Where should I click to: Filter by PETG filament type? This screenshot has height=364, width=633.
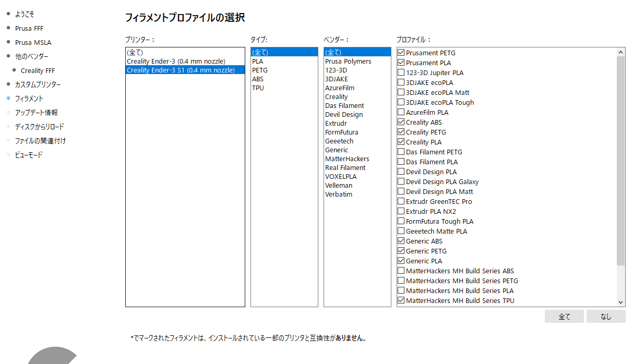click(x=284, y=70)
